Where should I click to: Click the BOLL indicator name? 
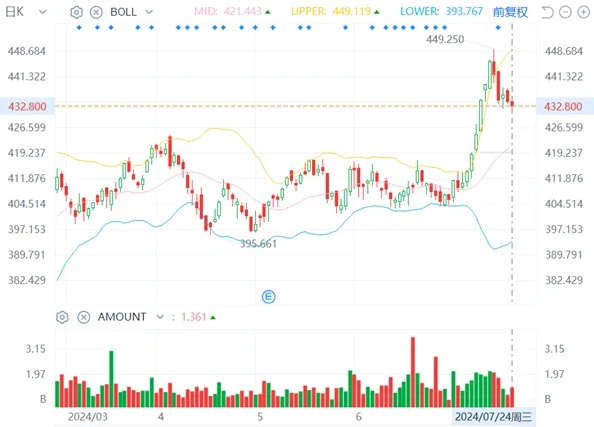click(123, 12)
